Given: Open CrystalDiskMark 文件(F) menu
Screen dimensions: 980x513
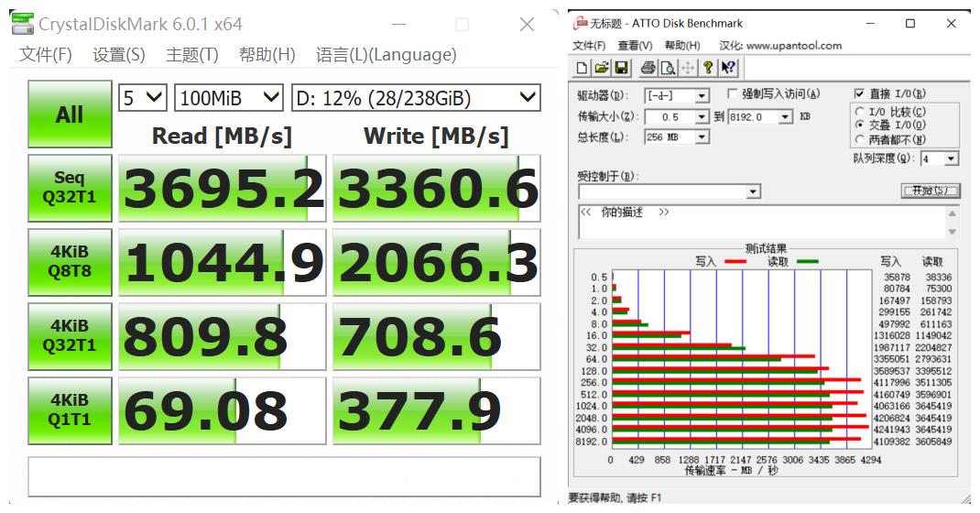Looking at the screenshot, I should (46, 55).
